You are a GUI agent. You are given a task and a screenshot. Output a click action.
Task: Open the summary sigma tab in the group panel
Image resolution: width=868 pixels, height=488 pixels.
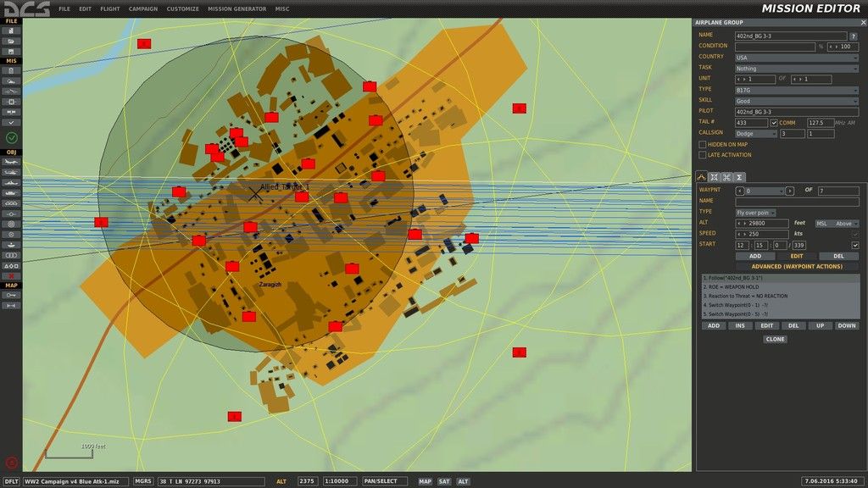coord(739,176)
